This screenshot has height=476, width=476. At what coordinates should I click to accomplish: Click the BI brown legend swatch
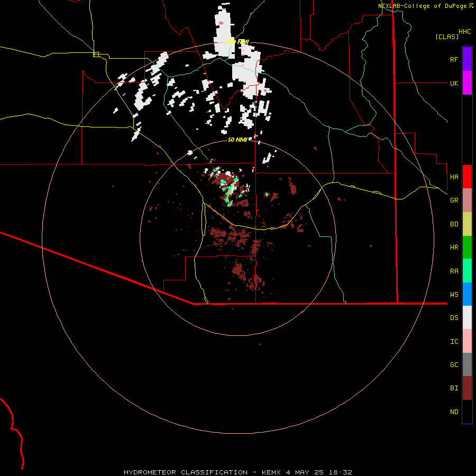click(x=467, y=388)
